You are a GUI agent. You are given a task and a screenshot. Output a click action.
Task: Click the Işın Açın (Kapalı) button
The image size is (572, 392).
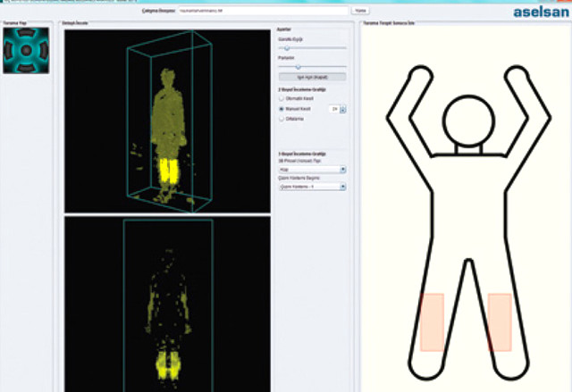click(x=313, y=77)
